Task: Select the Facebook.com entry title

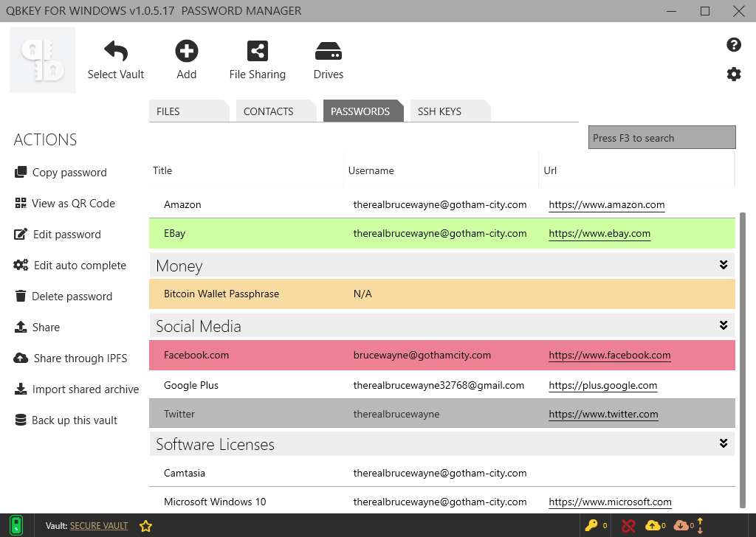Action: click(196, 355)
